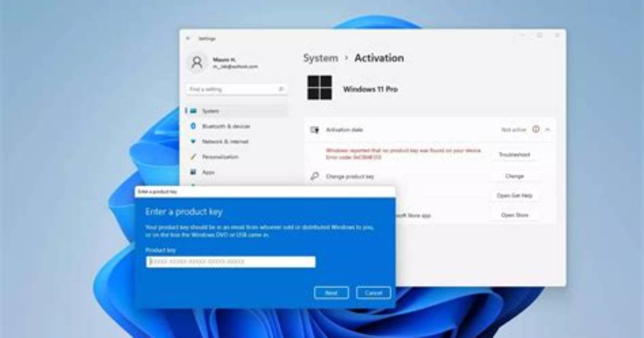The width and height of the screenshot is (644, 338).
Task: Click the Personalization brush icon
Action: coord(193,157)
